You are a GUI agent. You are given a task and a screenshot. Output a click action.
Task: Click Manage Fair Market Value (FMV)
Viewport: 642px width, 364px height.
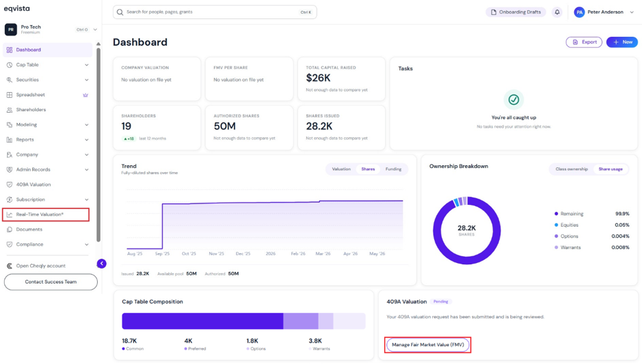[428, 345]
